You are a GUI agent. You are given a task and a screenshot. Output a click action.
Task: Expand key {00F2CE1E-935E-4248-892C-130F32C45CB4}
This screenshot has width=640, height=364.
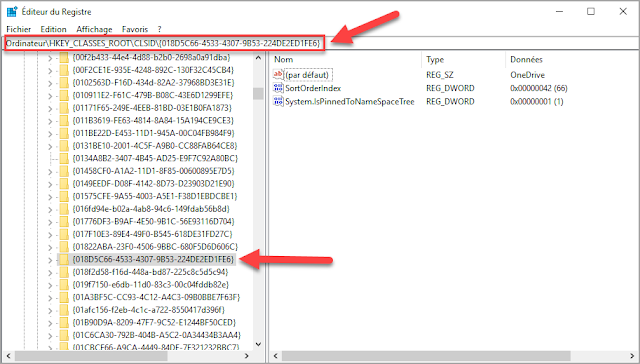pos(50,71)
